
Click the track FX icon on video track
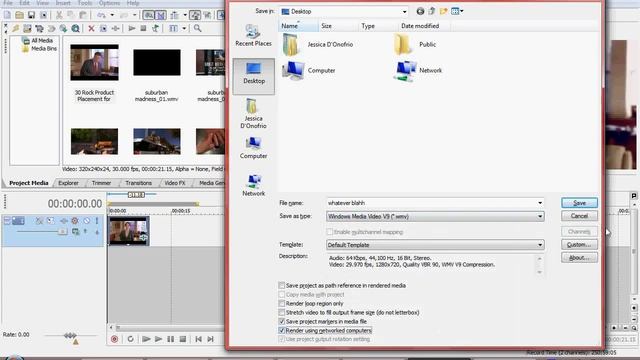point(64,221)
